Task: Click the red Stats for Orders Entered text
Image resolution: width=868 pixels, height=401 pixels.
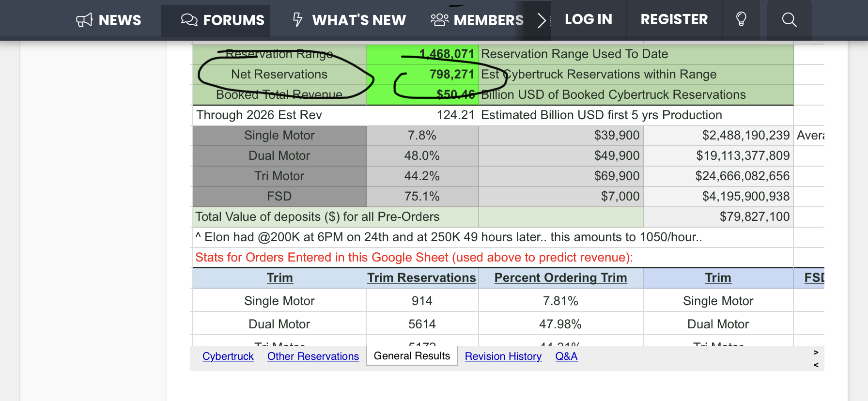Action: [x=414, y=258]
